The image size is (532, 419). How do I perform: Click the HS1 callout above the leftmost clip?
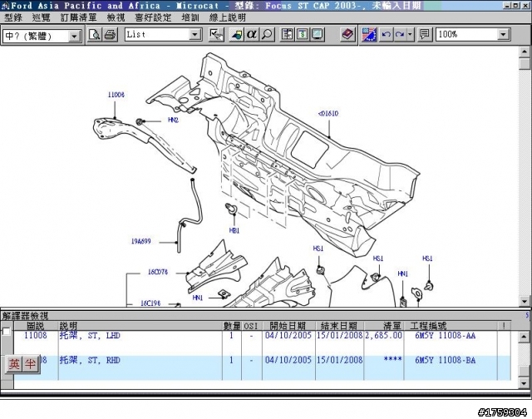coord(318,249)
